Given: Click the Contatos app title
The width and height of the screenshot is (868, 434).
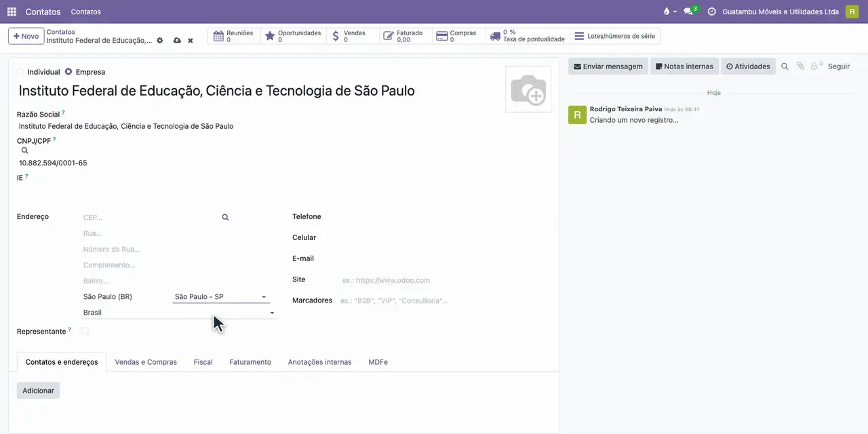Looking at the screenshot, I should pos(43,12).
